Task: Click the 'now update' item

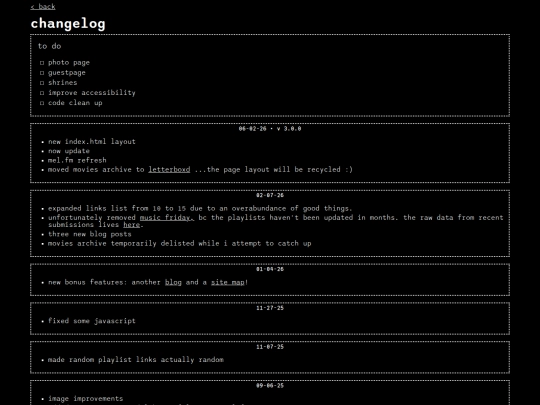Action: 69,151
